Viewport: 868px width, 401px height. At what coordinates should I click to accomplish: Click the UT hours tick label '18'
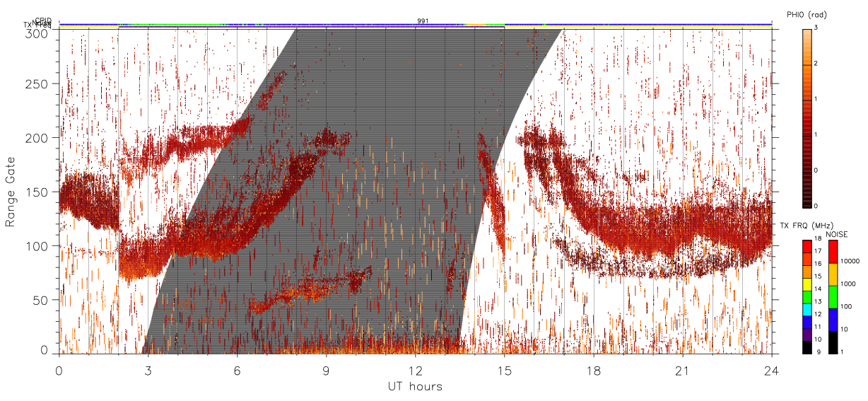pos(594,370)
